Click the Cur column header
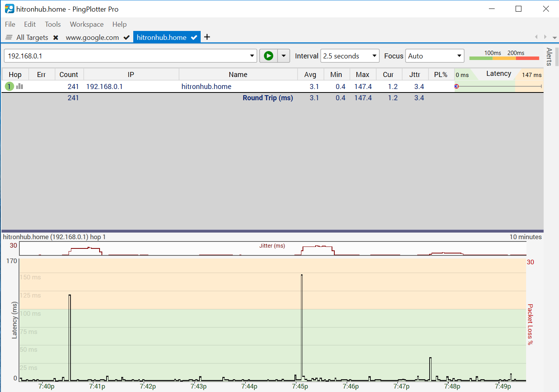 pos(388,74)
